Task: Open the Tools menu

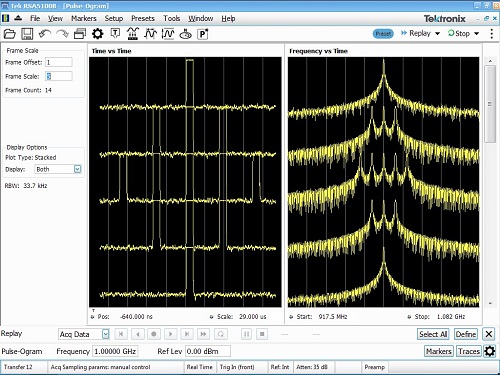Action: coord(172,18)
